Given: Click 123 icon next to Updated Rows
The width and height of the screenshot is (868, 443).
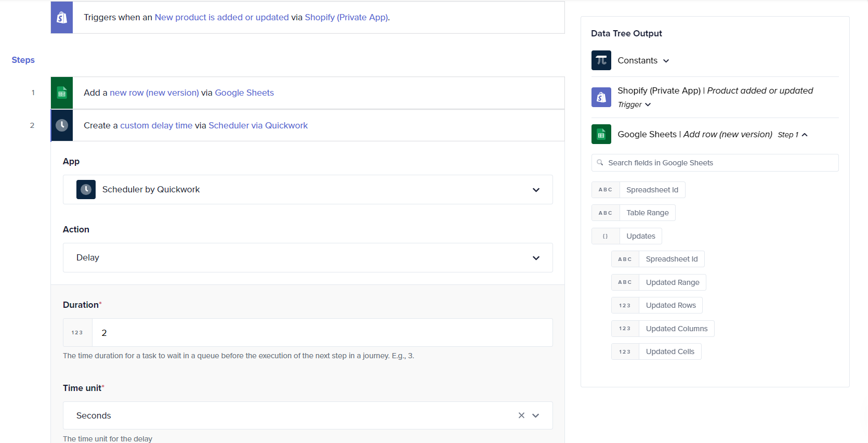Looking at the screenshot, I should click(x=625, y=305).
